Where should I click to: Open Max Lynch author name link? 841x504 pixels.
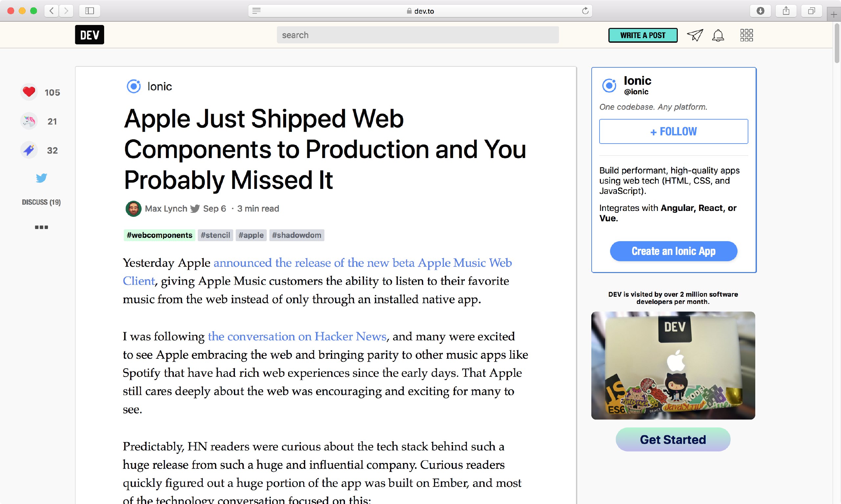(166, 209)
